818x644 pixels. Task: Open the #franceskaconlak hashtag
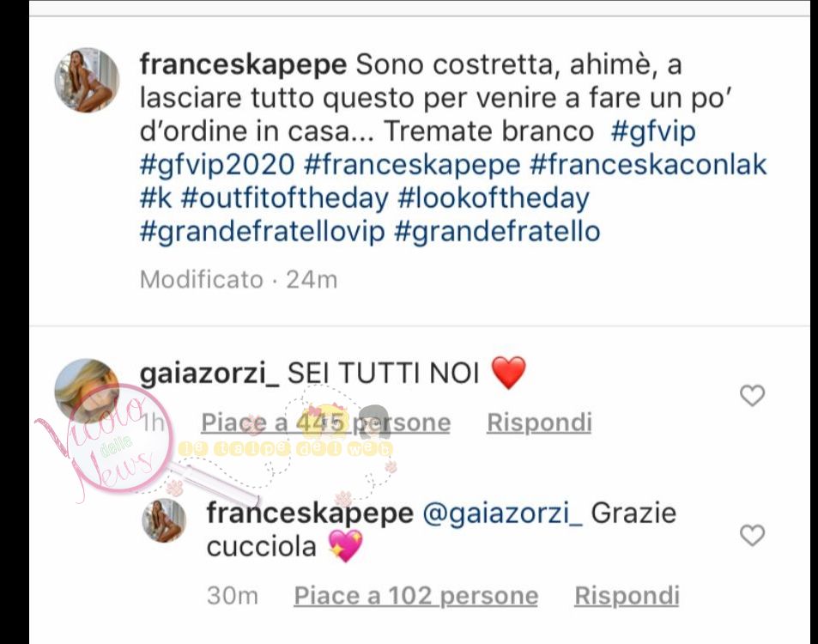[x=648, y=165]
